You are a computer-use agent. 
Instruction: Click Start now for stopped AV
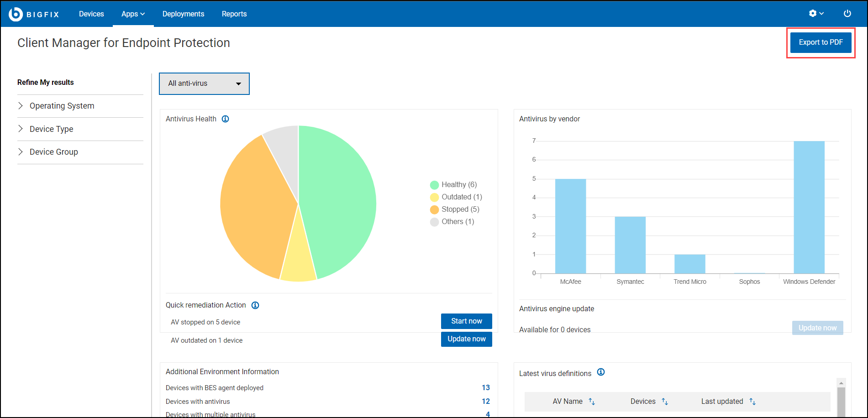click(466, 321)
